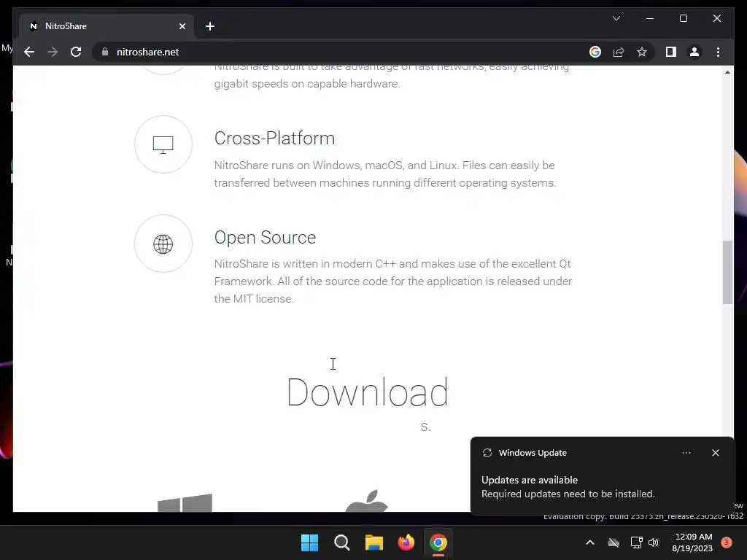Open the notification count badge

click(726, 542)
